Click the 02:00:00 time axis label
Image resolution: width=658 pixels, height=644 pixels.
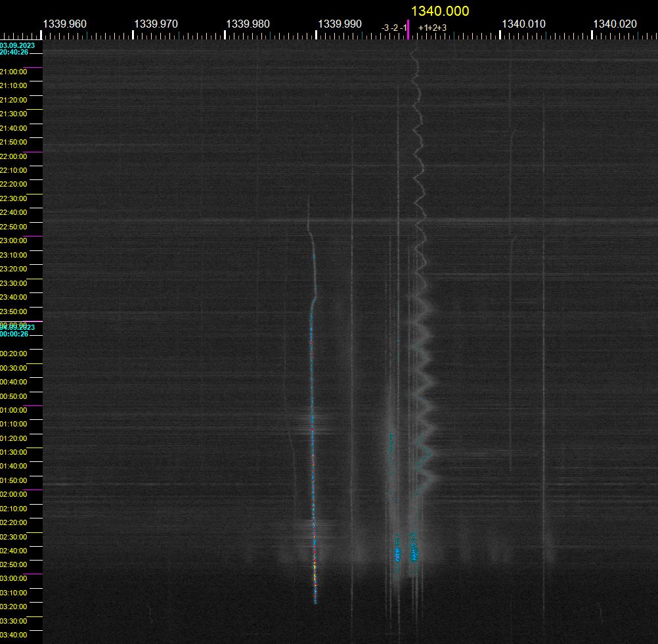click(x=13, y=494)
